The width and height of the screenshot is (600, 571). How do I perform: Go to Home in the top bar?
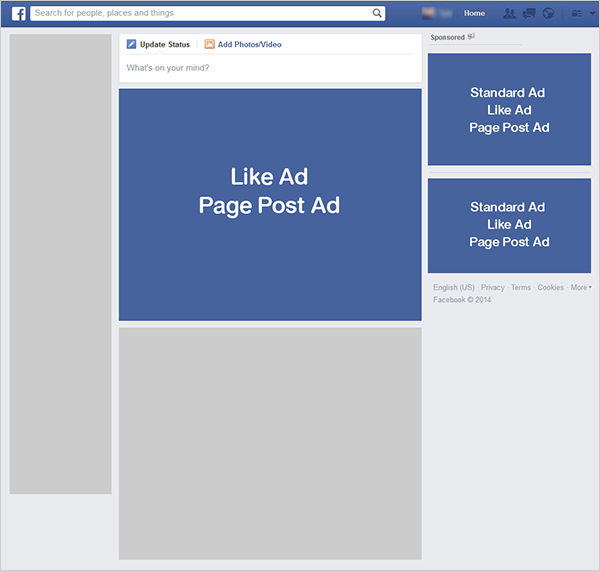tap(474, 13)
